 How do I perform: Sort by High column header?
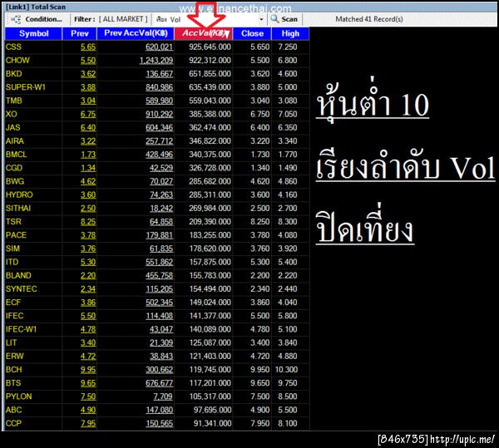pyautogui.click(x=290, y=34)
